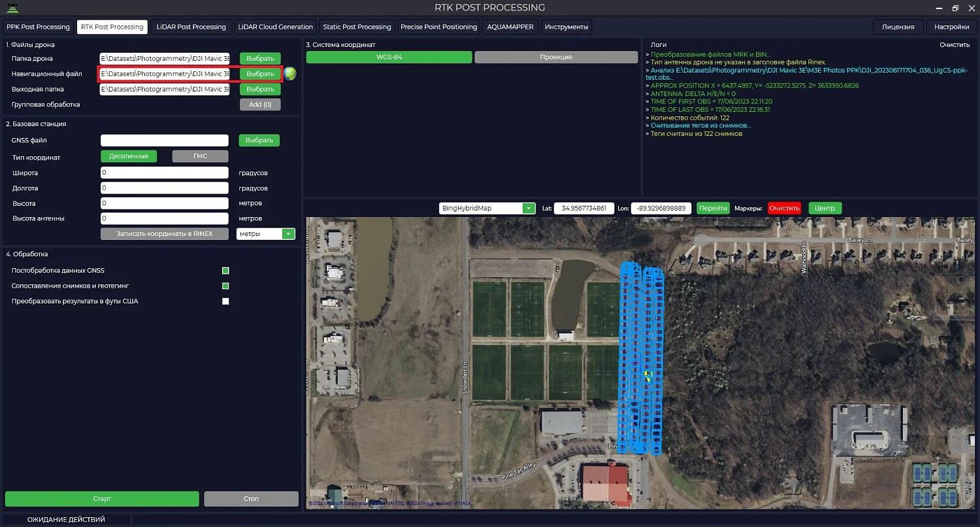Click Выбрать next to GNSS файл

[259, 140]
